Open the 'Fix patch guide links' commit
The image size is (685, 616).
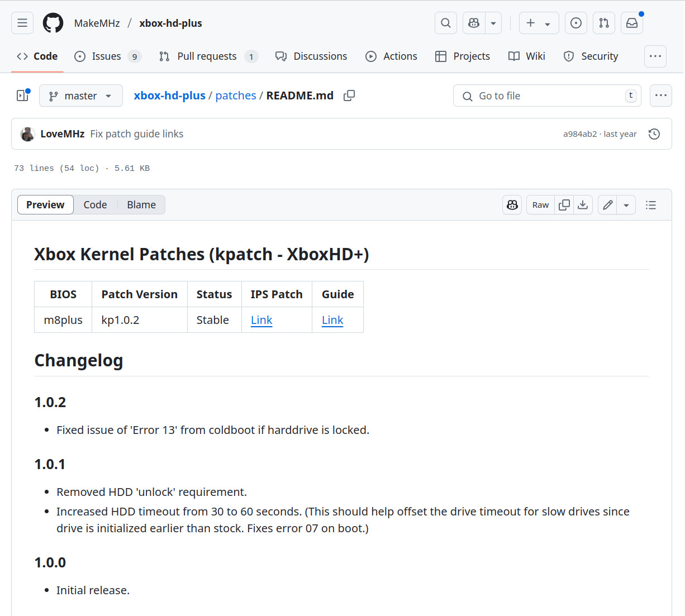pyautogui.click(x=137, y=134)
